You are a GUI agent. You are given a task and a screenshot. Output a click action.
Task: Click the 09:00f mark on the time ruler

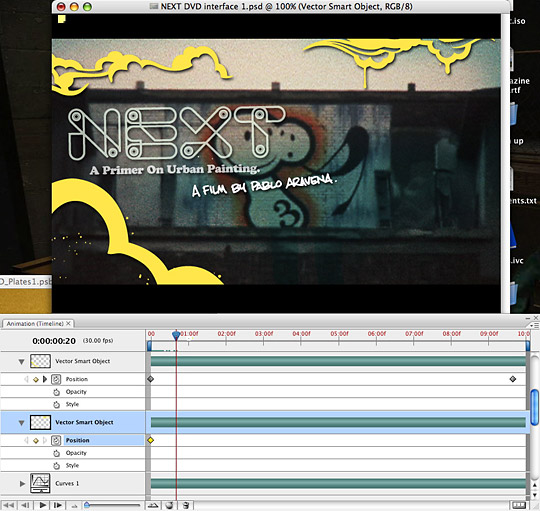click(x=489, y=334)
